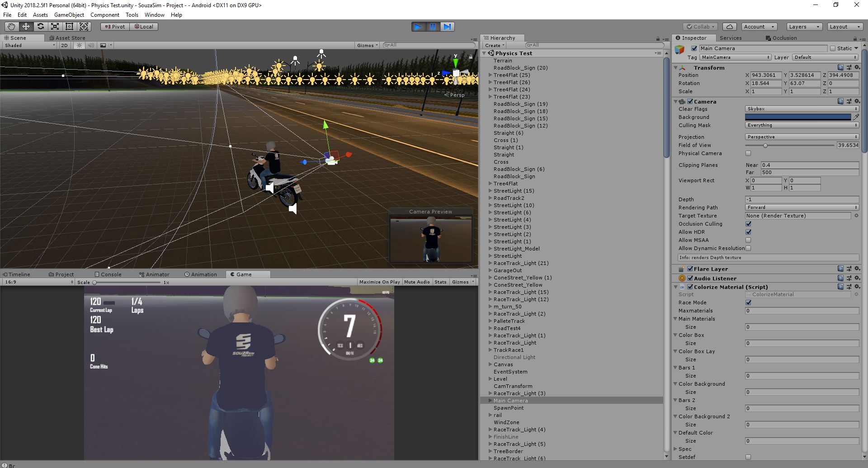
Task: Open Clear Flags Skybox dropdown
Action: pos(802,109)
